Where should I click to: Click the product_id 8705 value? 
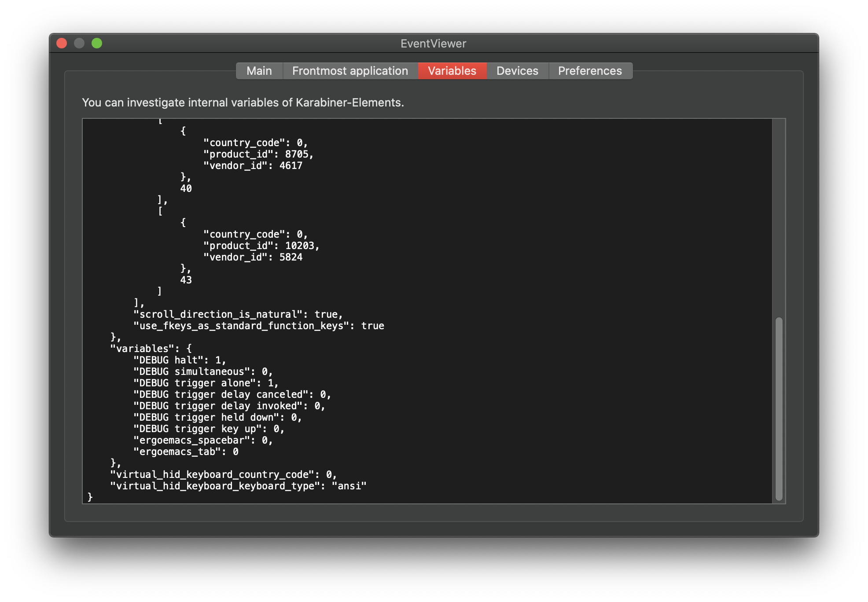(297, 154)
